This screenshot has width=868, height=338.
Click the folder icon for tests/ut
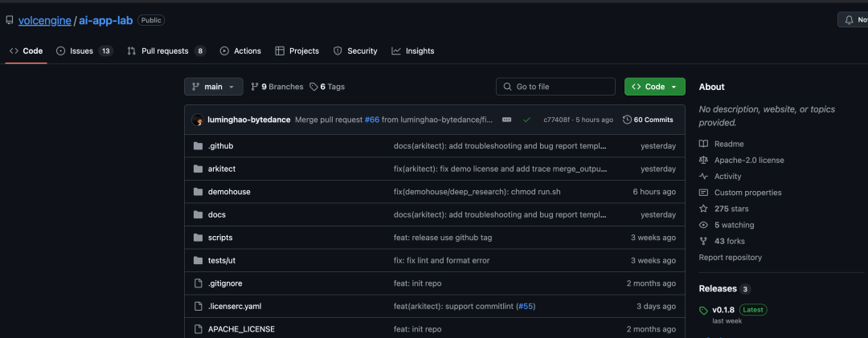pos(199,260)
